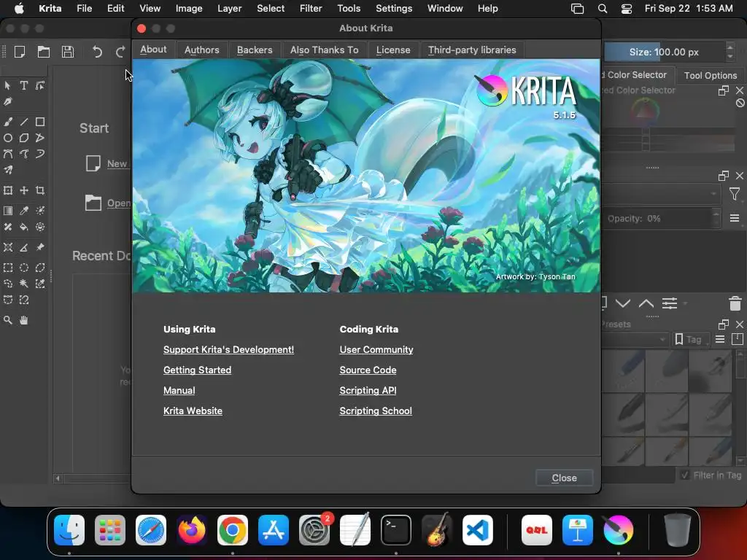Open the Also Thanks To tab
747x560 pixels.
324,50
